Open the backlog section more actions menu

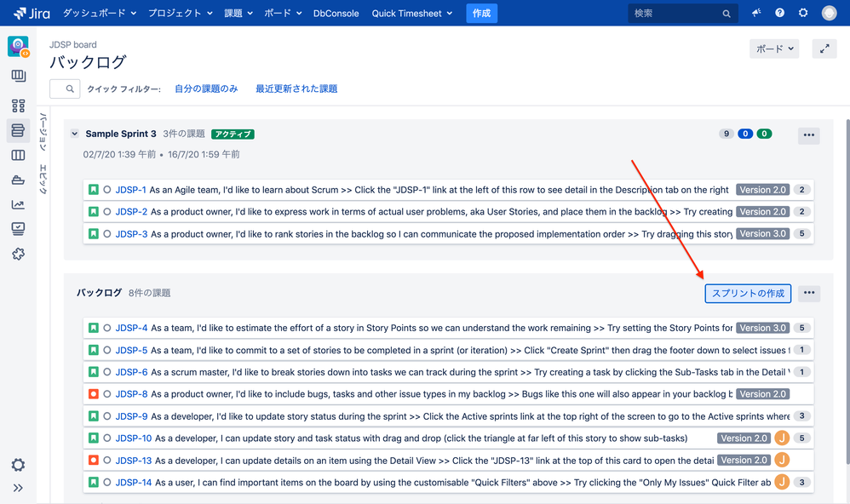(809, 293)
